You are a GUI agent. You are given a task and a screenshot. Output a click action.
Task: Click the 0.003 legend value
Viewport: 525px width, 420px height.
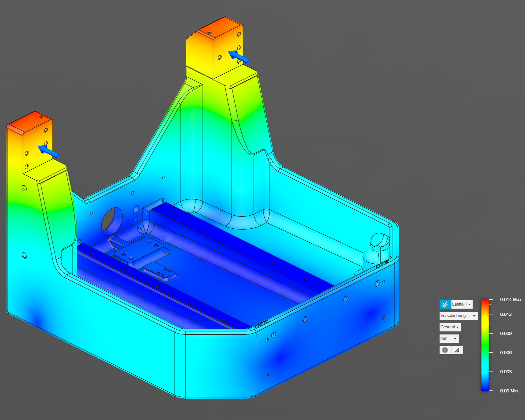[506, 372]
